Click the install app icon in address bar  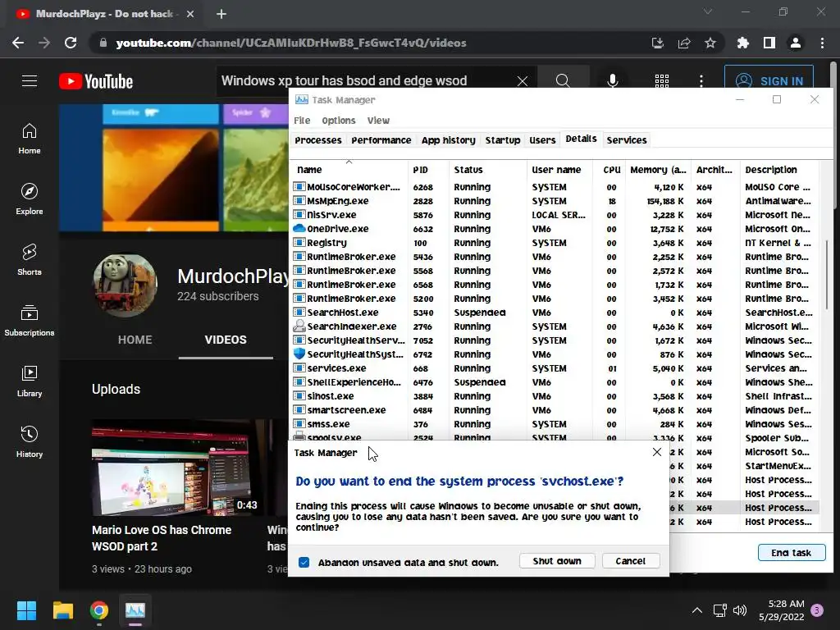pyautogui.click(x=657, y=43)
